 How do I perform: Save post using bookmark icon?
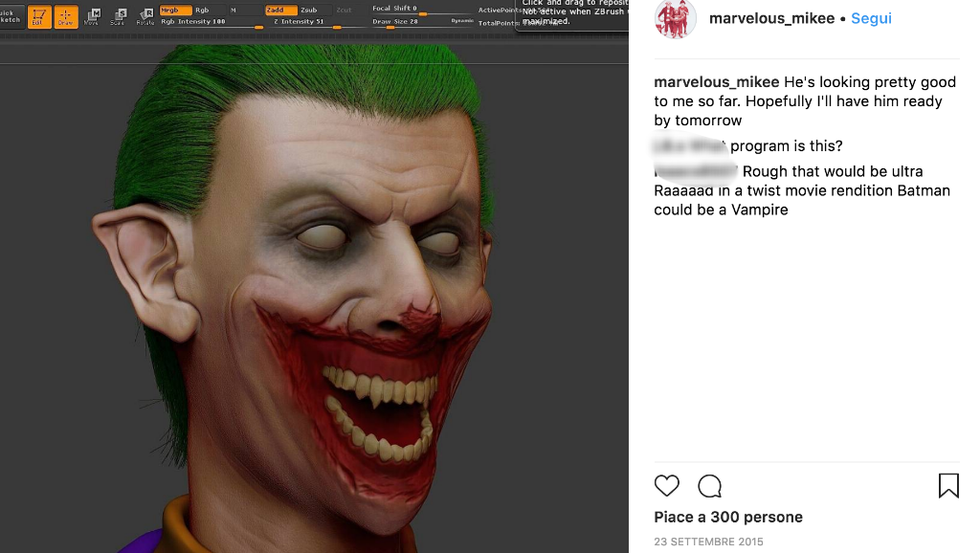click(x=948, y=486)
